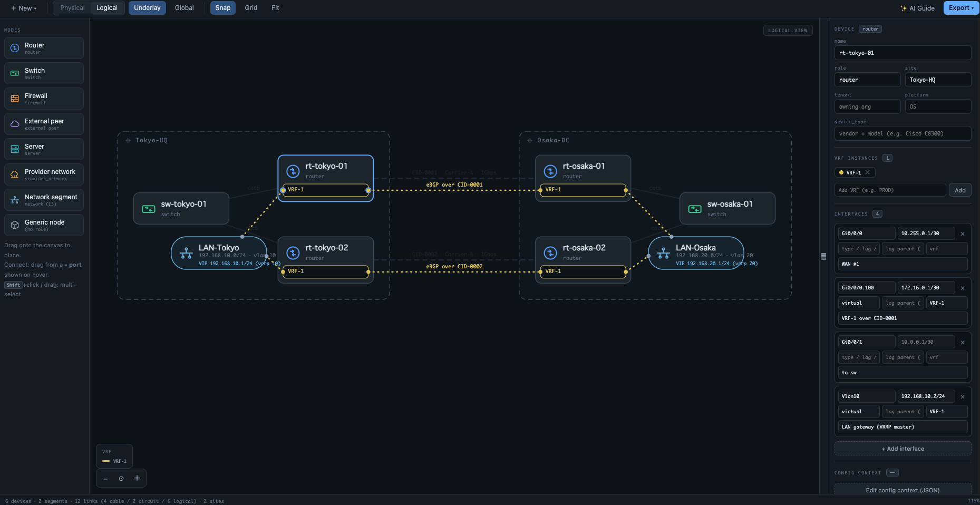Toggle the Underlay overlay
Viewport: 980px width, 505px height.
[x=147, y=8]
